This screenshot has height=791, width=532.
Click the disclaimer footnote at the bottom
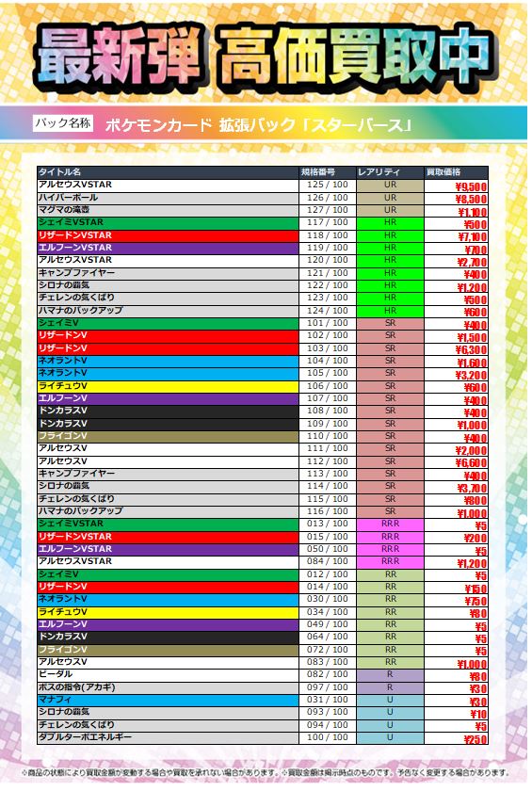pos(266,772)
